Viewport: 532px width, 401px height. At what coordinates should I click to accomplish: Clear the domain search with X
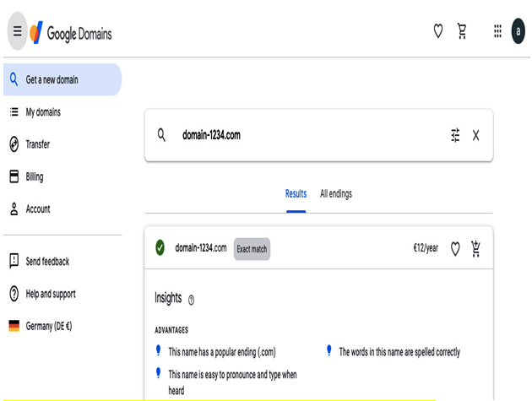475,135
